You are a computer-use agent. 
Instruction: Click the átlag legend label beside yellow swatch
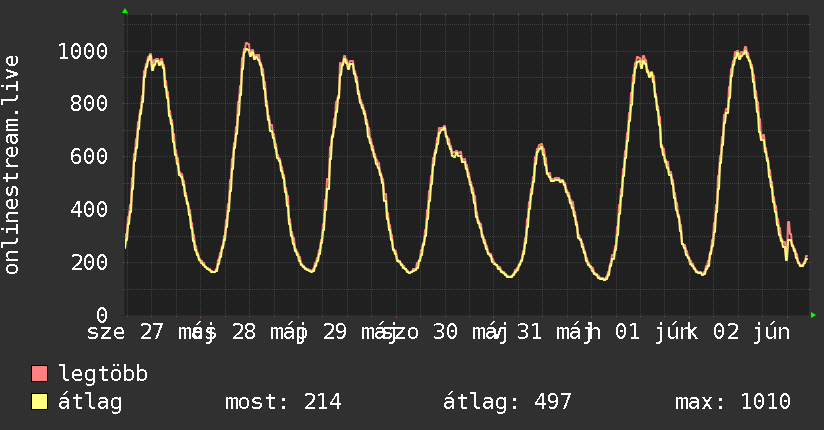pyautogui.click(x=90, y=402)
